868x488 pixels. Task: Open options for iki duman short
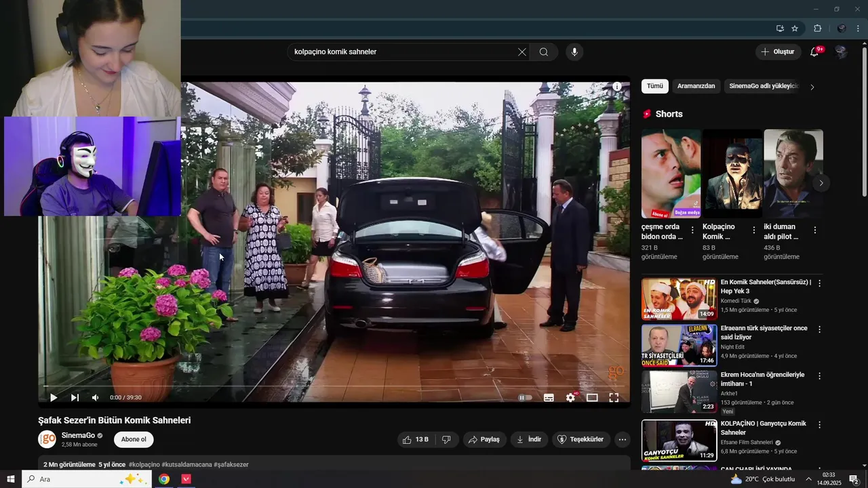[x=814, y=230]
